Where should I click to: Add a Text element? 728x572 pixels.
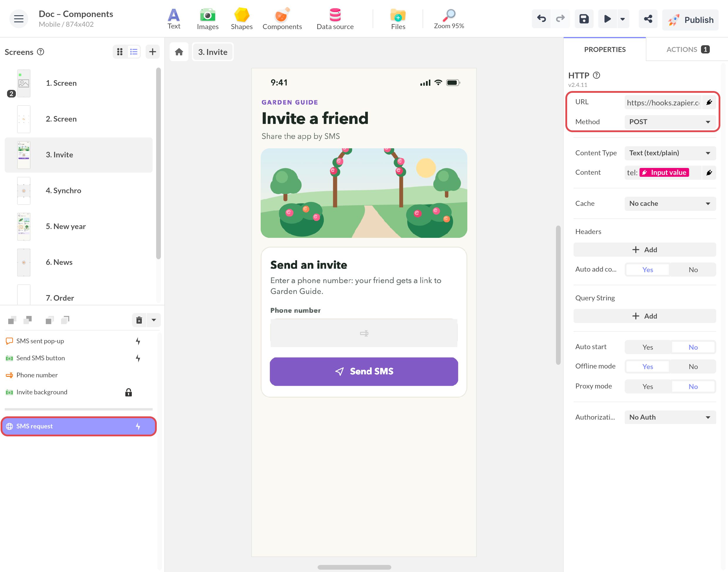(174, 19)
